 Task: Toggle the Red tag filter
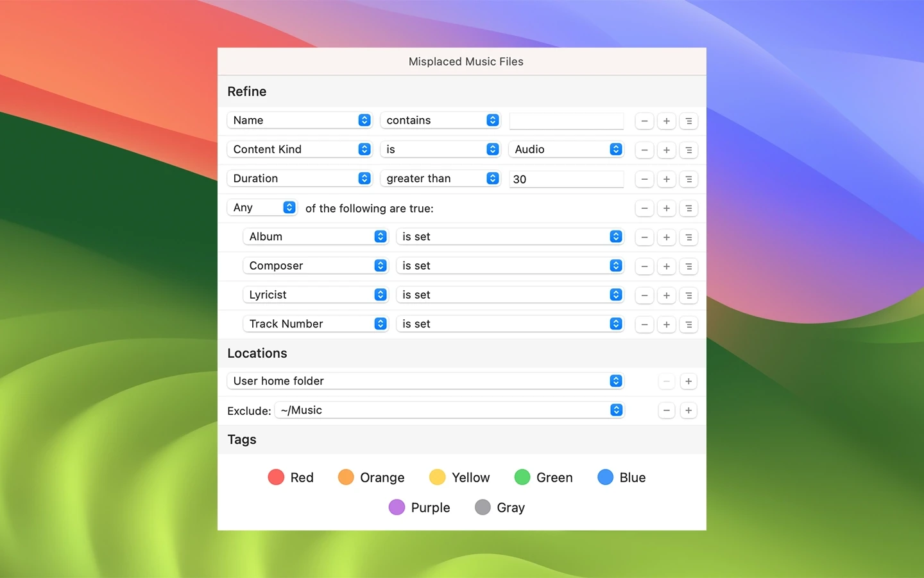coord(276,477)
